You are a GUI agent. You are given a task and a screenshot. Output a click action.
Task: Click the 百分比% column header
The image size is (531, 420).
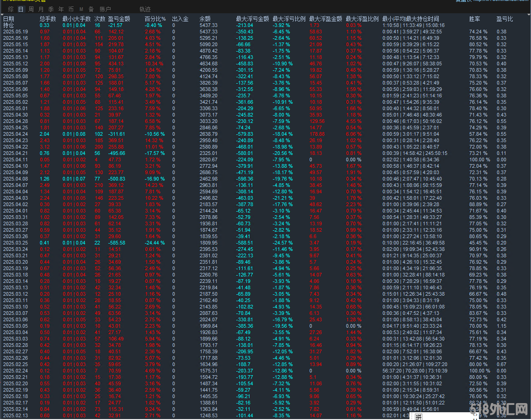coord(155,19)
